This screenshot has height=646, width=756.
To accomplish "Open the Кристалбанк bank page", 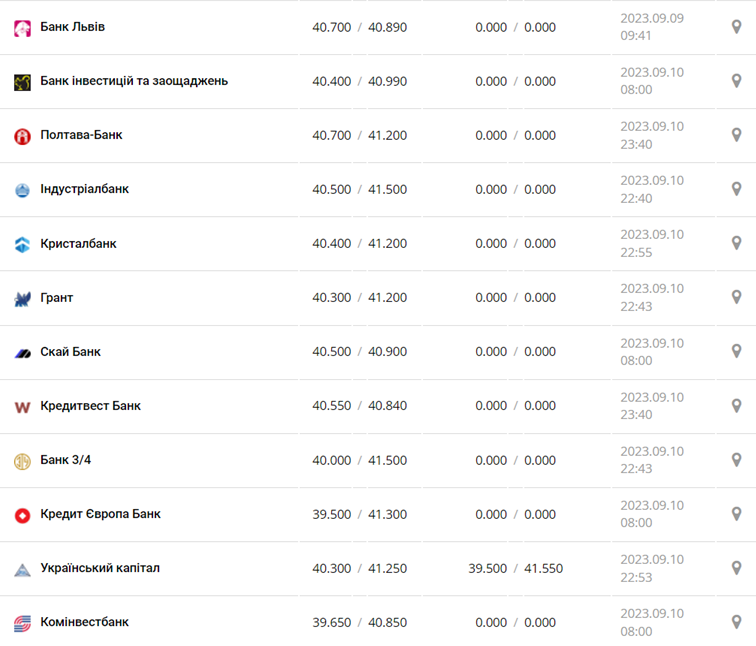I will coord(78,243).
